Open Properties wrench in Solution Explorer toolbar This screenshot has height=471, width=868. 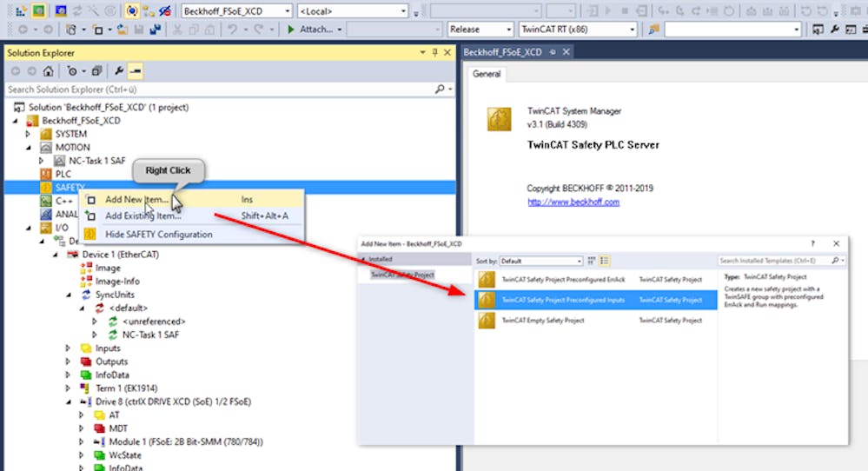pos(118,71)
